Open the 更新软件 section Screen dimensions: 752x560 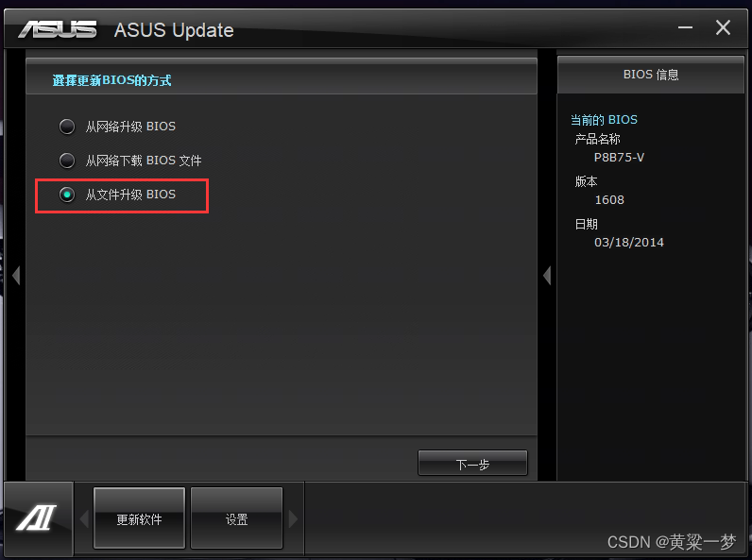click(139, 518)
